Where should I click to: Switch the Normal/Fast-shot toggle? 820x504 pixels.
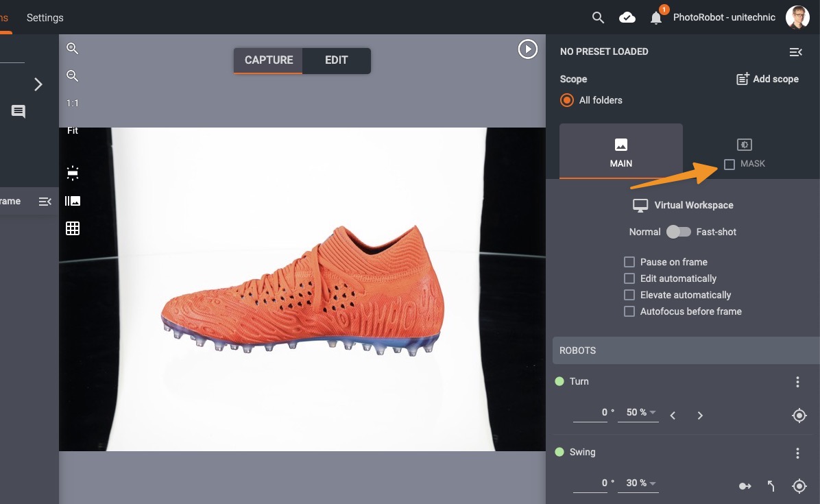coord(678,232)
